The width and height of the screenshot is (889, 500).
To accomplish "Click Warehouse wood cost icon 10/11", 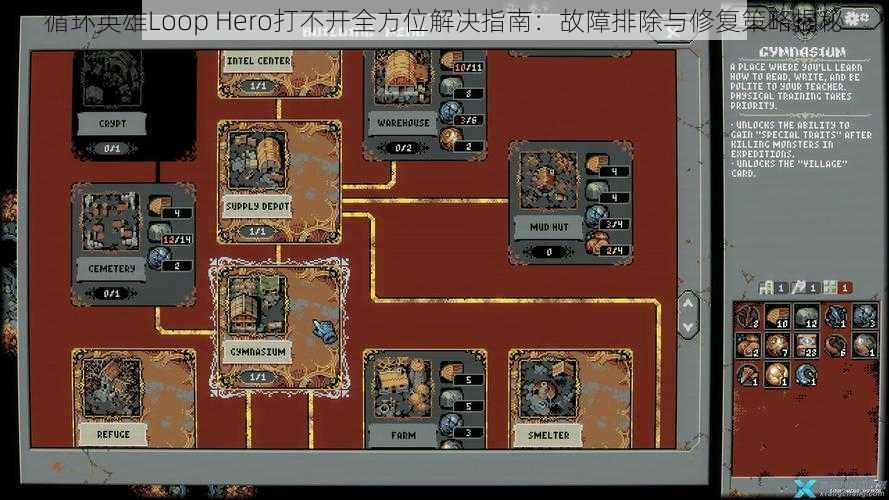I will tap(452, 60).
